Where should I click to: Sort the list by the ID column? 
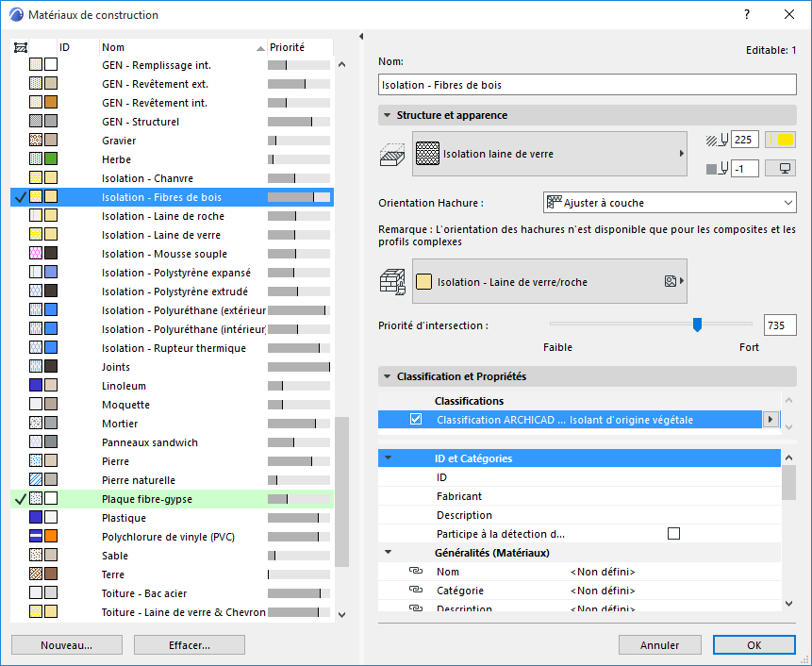(77, 48)
